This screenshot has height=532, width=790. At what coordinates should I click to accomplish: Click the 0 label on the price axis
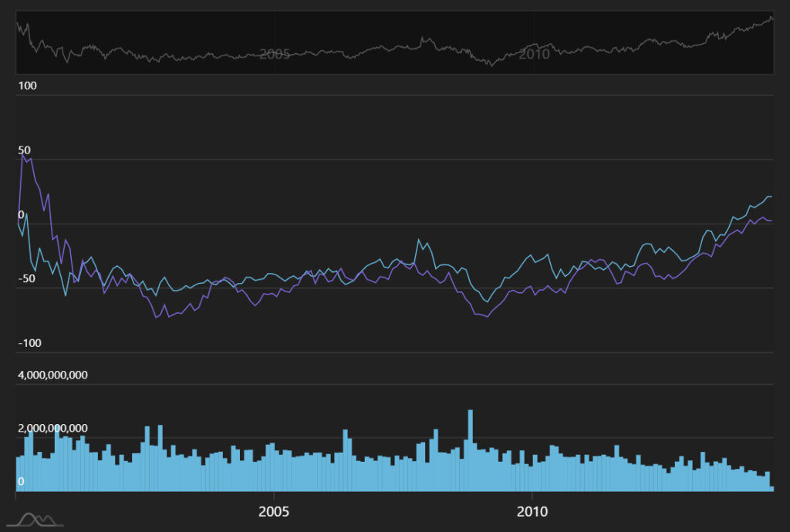[x=21, y=215]
